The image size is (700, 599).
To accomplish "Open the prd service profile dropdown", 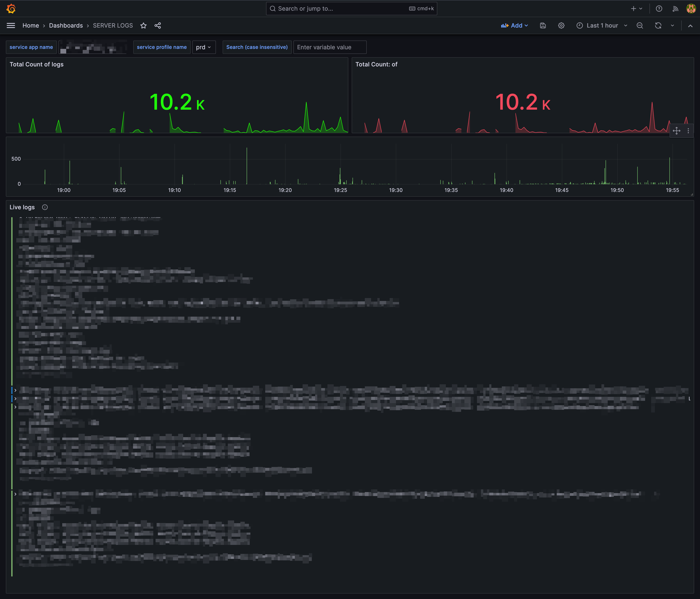I will [204, 47].
